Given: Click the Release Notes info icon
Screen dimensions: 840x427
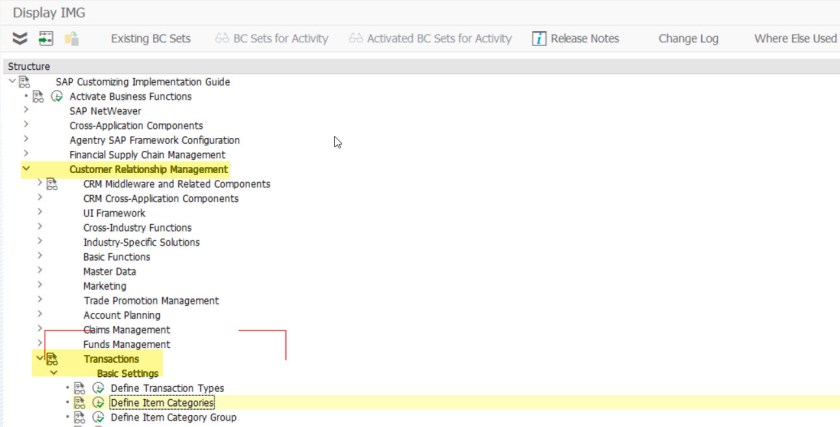Looking at the screenshot, I should click(539, 39).
